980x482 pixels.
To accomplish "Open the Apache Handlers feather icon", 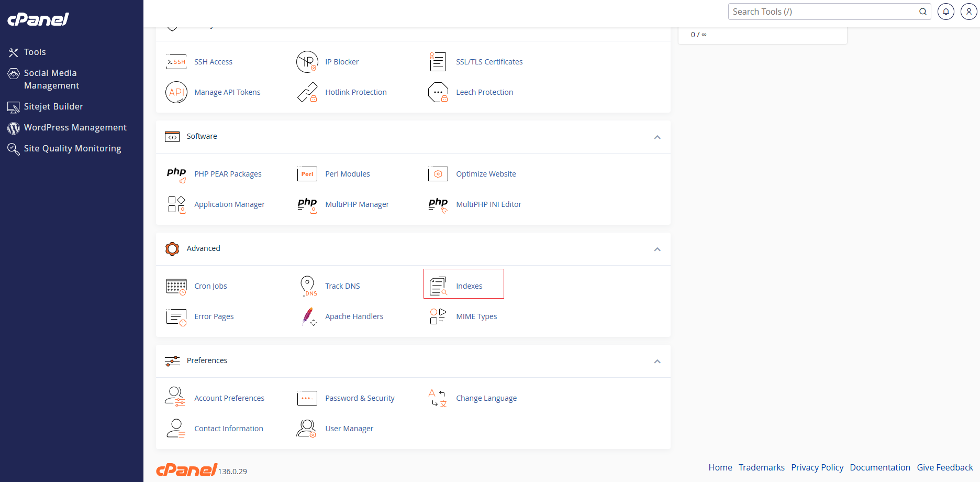I will (x=309, y=316).
